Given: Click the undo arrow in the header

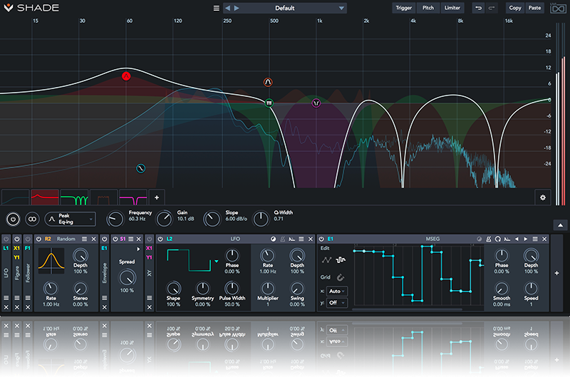Looking at the screenshot, I should 478,8.
